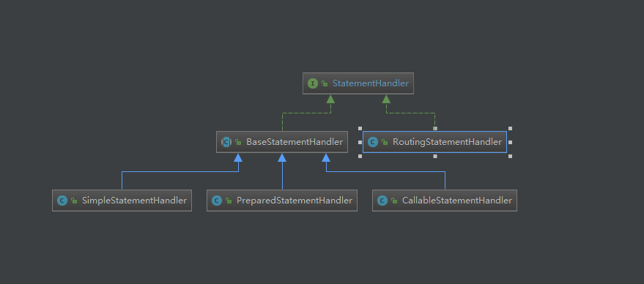Image resolution: width=644 pixels, height=284 pixels.
Task: Click the class icon on RoutingStatementHandler
Action: (373, 142)
